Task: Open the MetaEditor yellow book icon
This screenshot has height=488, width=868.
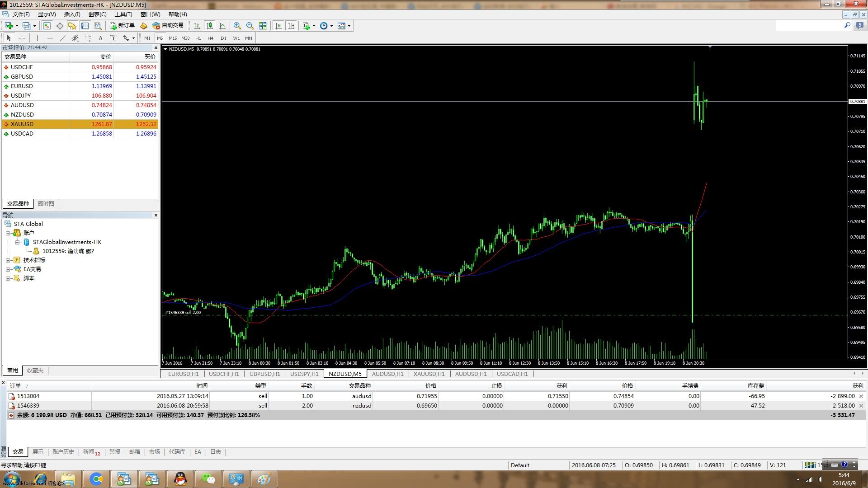Action: pyautogui.click(x=144, y=26)
